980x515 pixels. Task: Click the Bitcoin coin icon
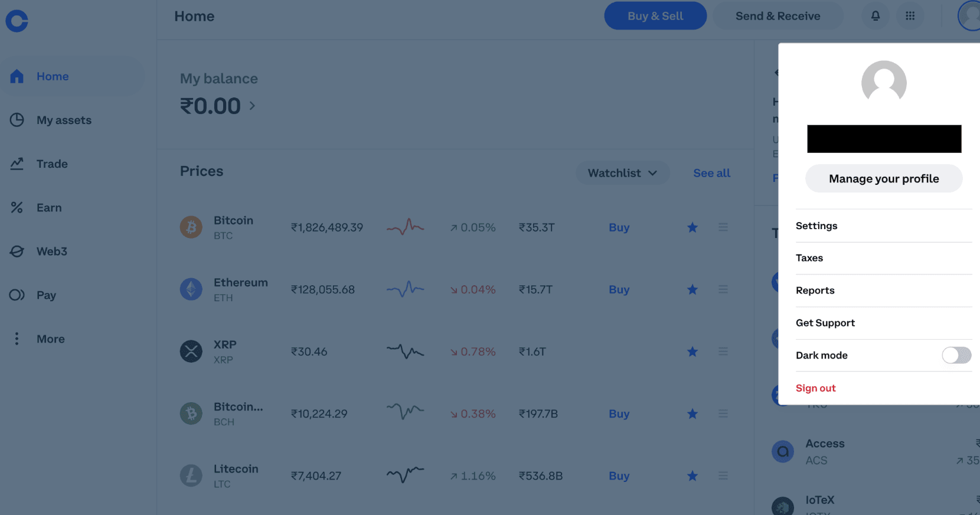191,227
